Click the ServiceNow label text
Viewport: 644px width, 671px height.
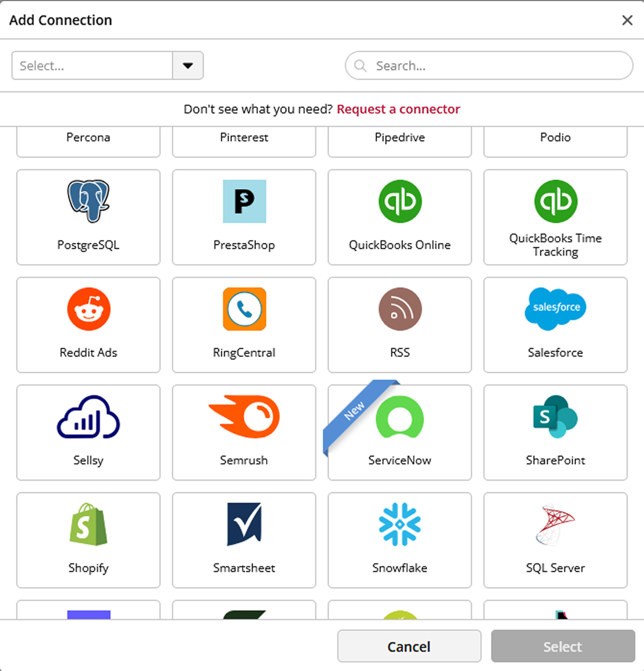[x=400, y=460]
